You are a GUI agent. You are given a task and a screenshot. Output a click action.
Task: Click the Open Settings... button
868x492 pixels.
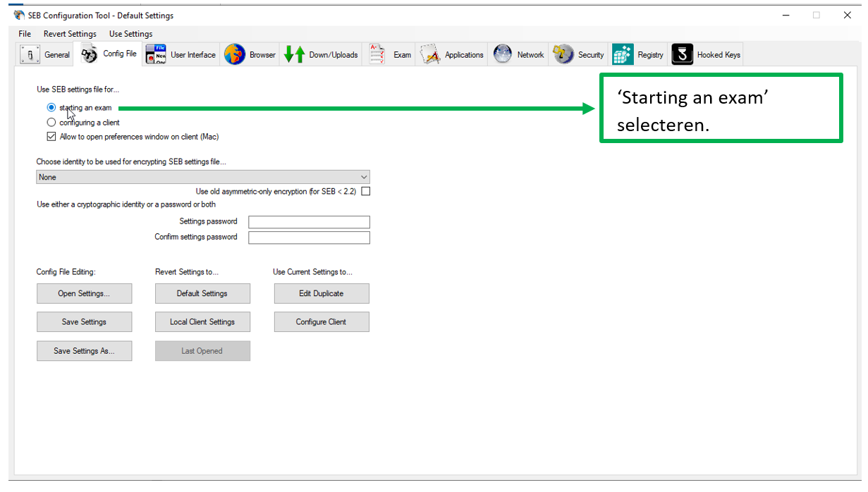[84, 293]
